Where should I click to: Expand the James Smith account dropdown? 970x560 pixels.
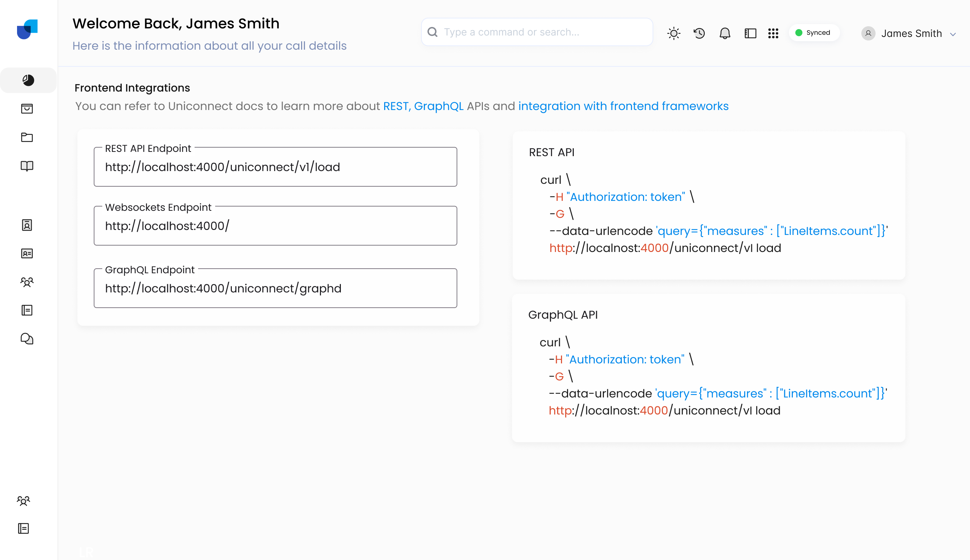click(x=953, y=34)
